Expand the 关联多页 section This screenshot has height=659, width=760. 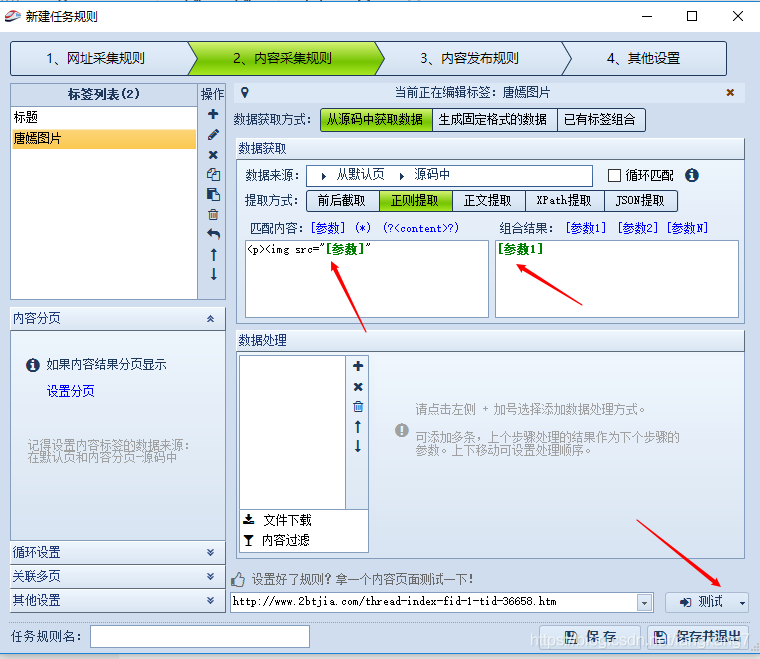click(210, 576)
